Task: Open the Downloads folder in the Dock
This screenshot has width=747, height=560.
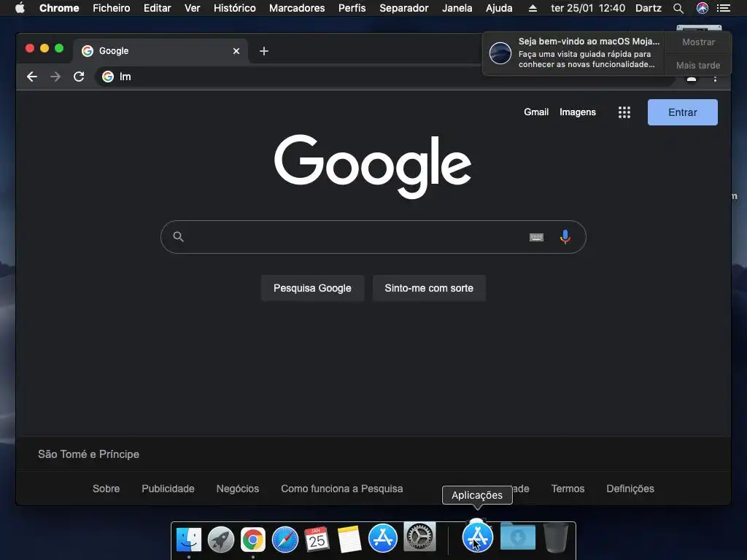Action: coord(518,537)
